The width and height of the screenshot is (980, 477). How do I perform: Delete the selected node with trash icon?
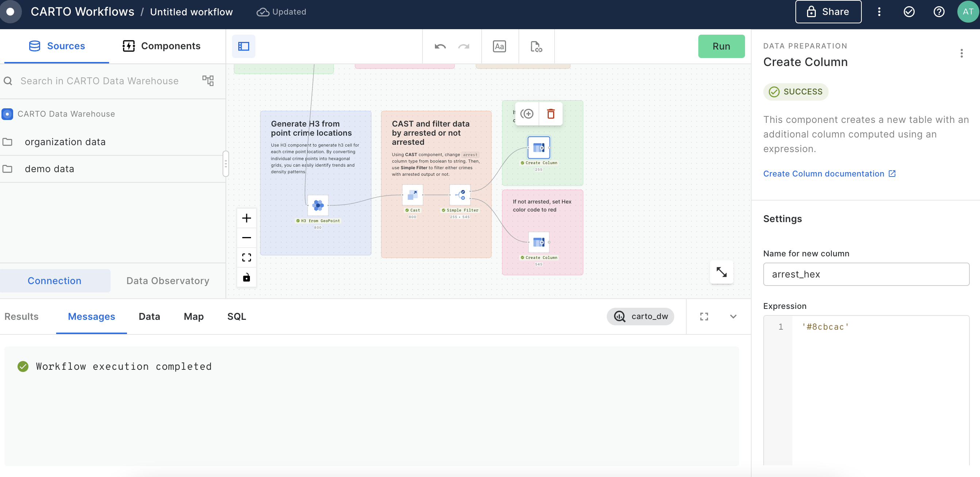(x=551, y=114)
